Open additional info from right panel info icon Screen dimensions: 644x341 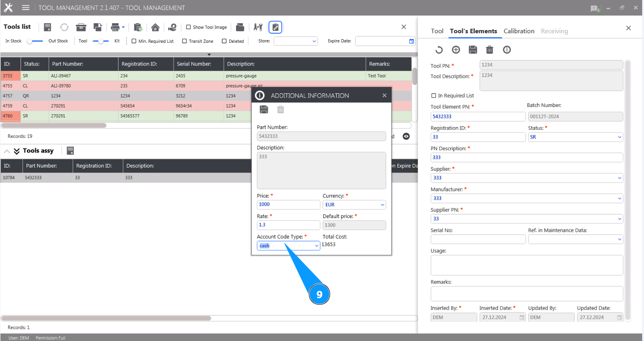point(506,50)
